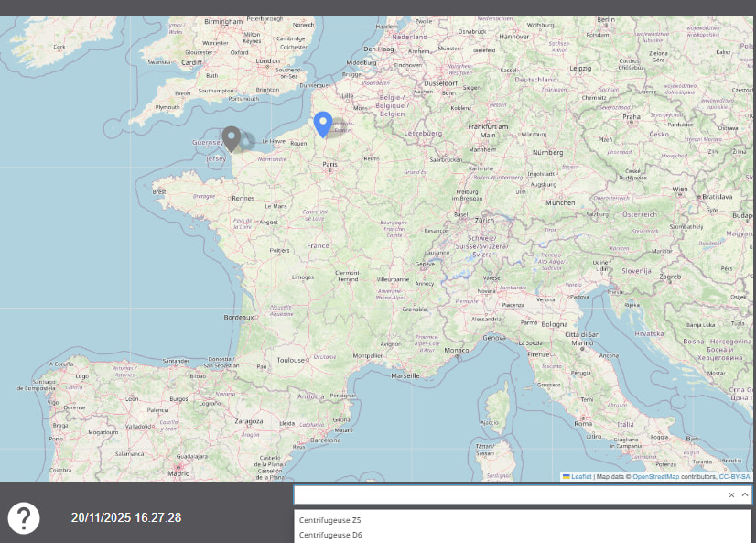Click the Roma label on the map
The height and width of the screenshot is (543, 756).
click(x=583, y=423)
